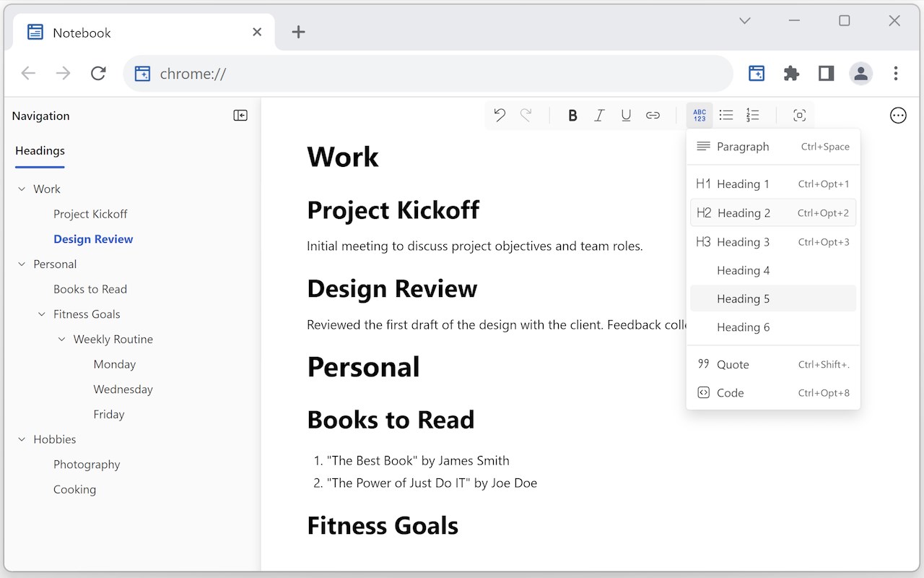Viewport: 924px width, 578px height.
Task: Choose Heading 2 from the style menu
Action: pyautogui.click(x=773, y=213)
